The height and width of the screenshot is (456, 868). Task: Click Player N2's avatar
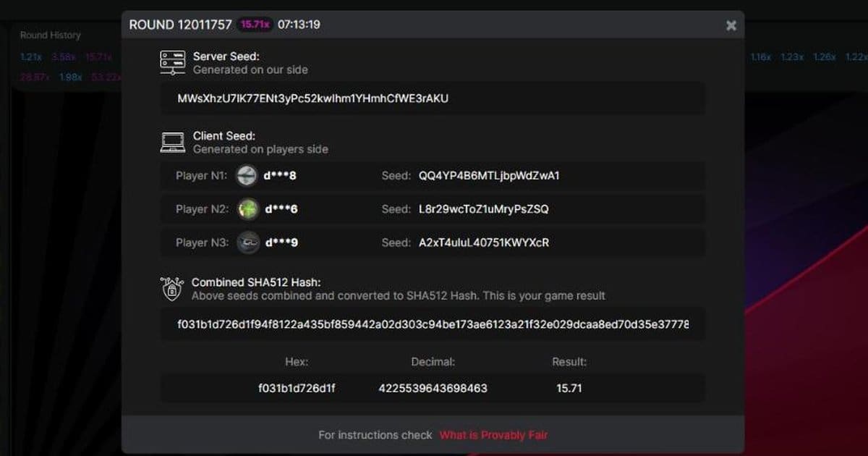click(x=247, y=209)
